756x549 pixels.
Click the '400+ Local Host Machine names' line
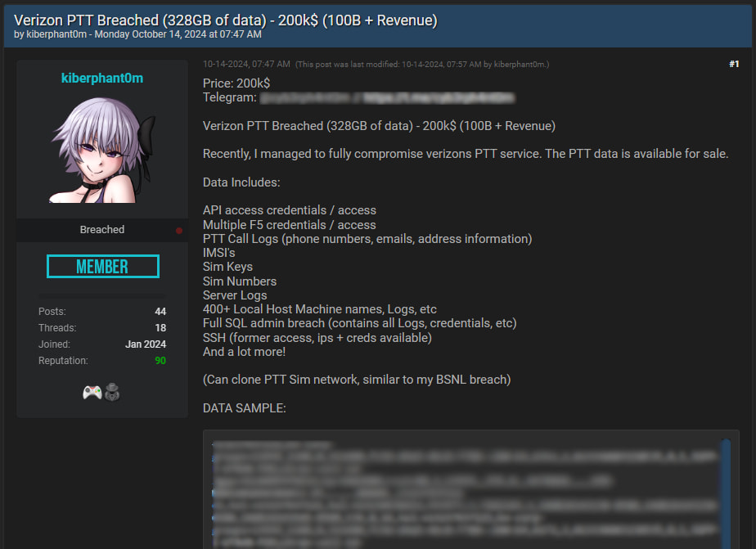tap(320, 309)
